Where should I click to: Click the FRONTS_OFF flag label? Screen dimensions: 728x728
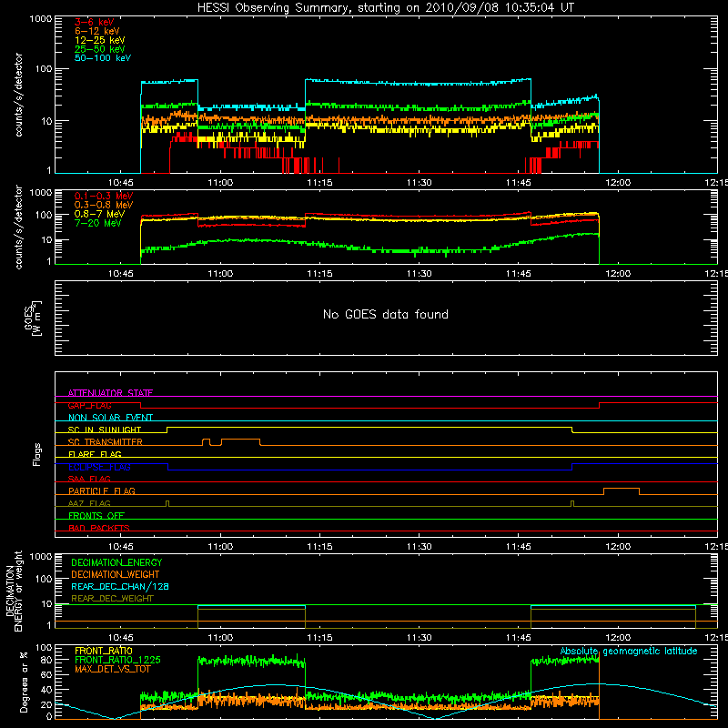[x=96, y=515]
